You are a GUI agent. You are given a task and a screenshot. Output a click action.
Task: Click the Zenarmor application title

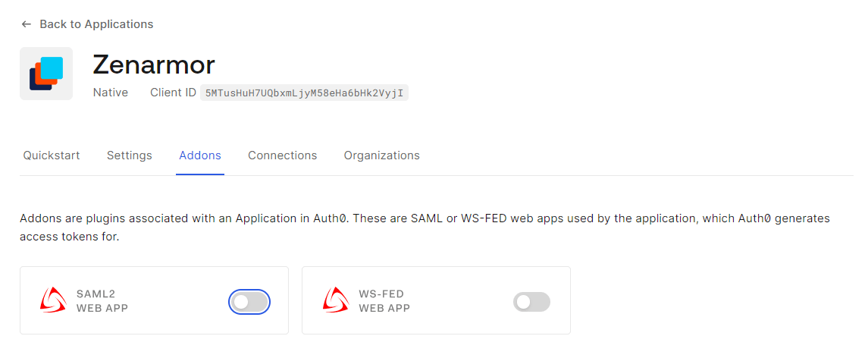154,64
